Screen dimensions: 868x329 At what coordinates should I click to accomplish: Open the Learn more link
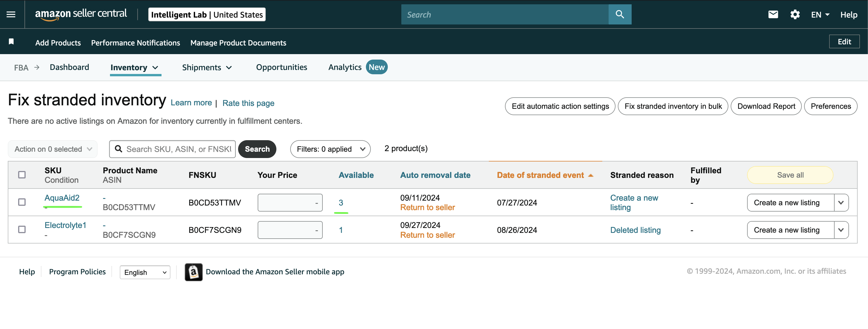tap(191, 103)
